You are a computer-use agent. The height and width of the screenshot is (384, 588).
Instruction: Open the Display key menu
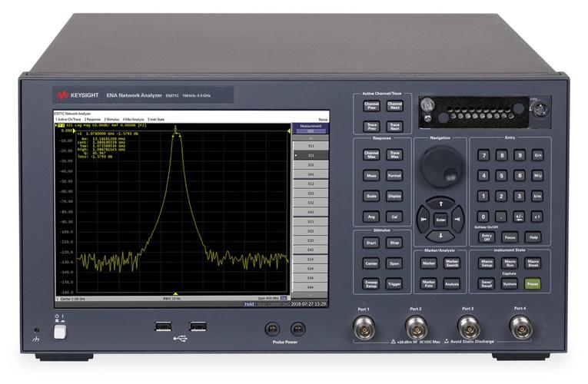click(x=394, y=196)
